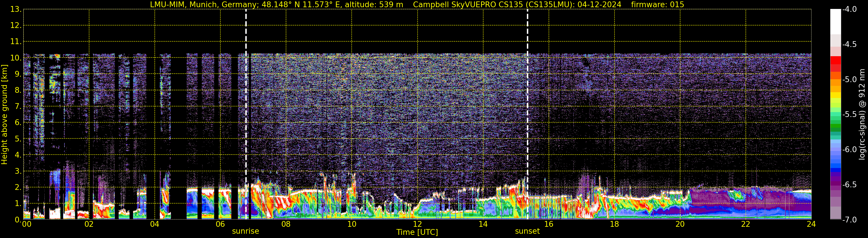Click the height axis tick '2.'
Image resolution: width=868 pixels, height=238 pixels.
point(18,188)
